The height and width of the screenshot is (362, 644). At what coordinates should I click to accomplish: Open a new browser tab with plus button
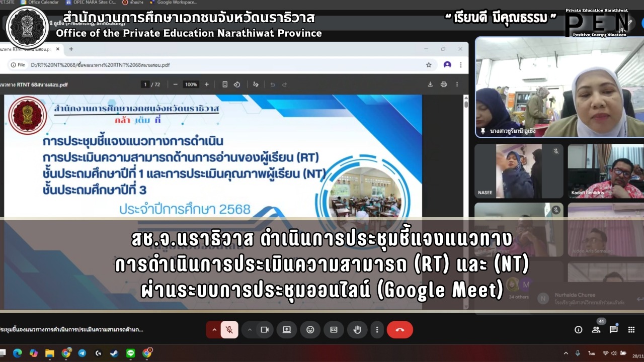coord(71,49)
